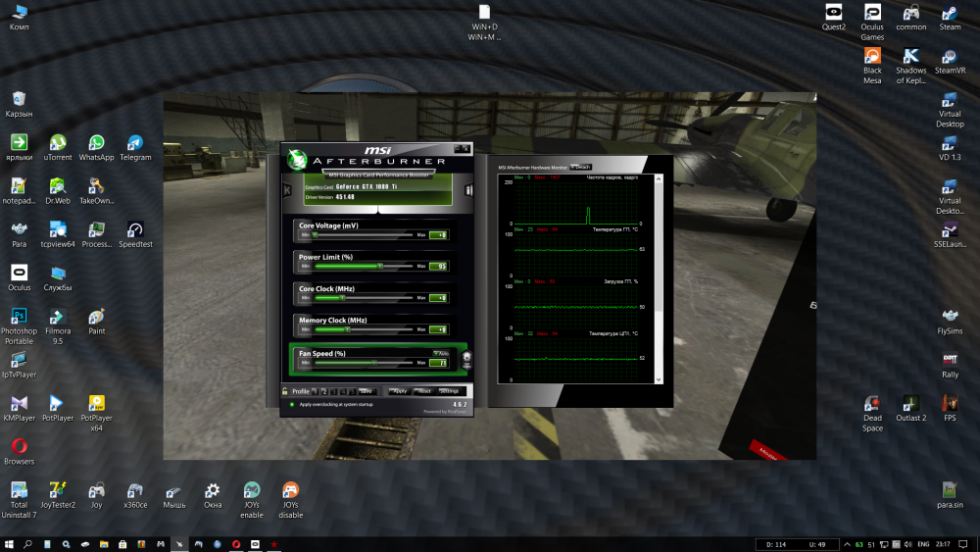Click the Core Clock value field
980x552 pixels.
point(438,297)
